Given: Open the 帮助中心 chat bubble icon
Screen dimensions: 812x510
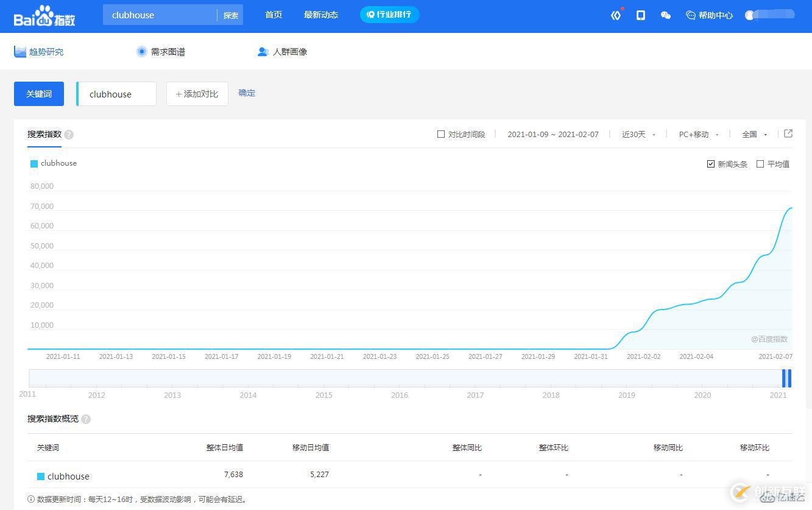Looking at the screenshot, I should [690, 15].
